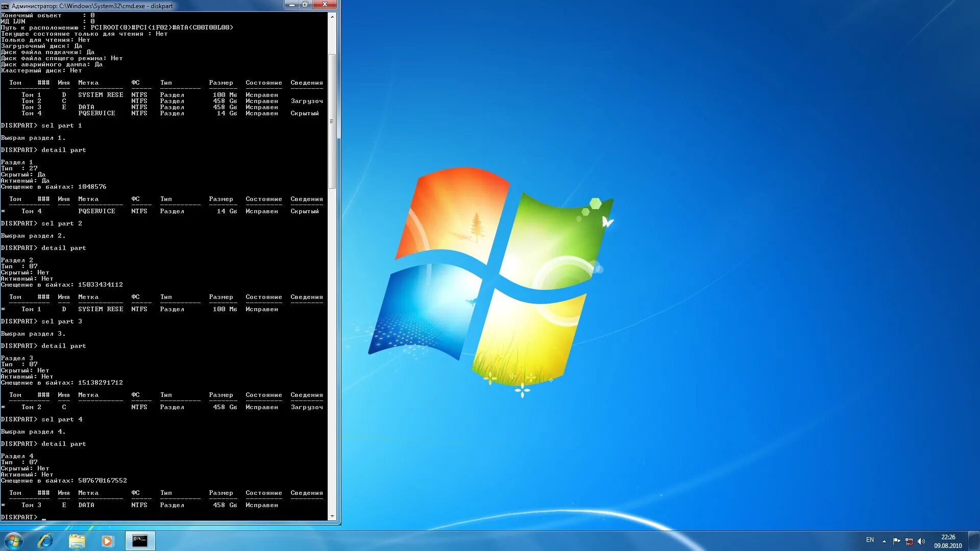The width and height of the screenshot is (980, 551).
Task: Minimize the diskpart console window
Action: 291,5
